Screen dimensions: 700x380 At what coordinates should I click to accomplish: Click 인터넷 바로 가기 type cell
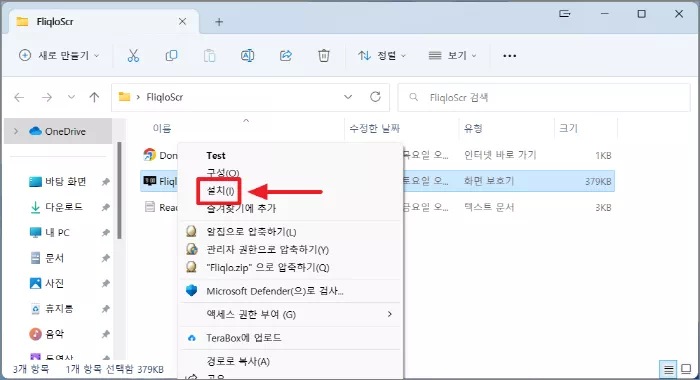(x=500, y=155)
